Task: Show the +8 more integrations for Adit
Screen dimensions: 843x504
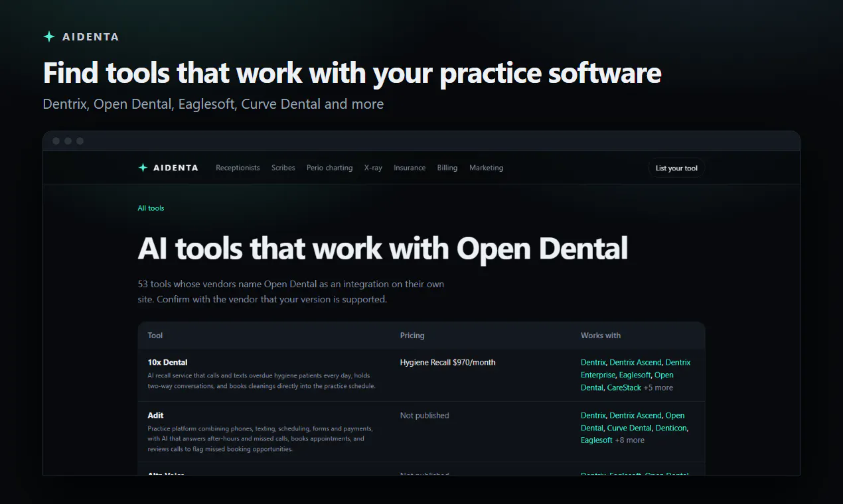Action: (630, 440)
